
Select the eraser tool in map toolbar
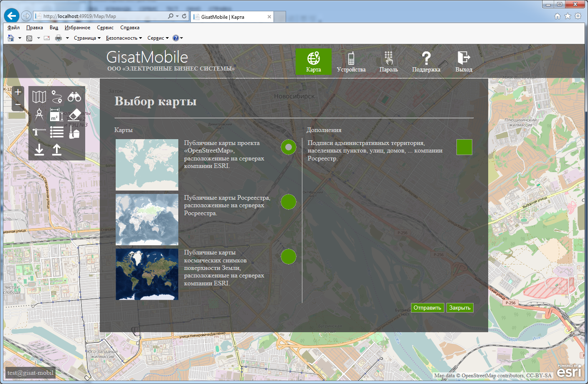[74, 114]
